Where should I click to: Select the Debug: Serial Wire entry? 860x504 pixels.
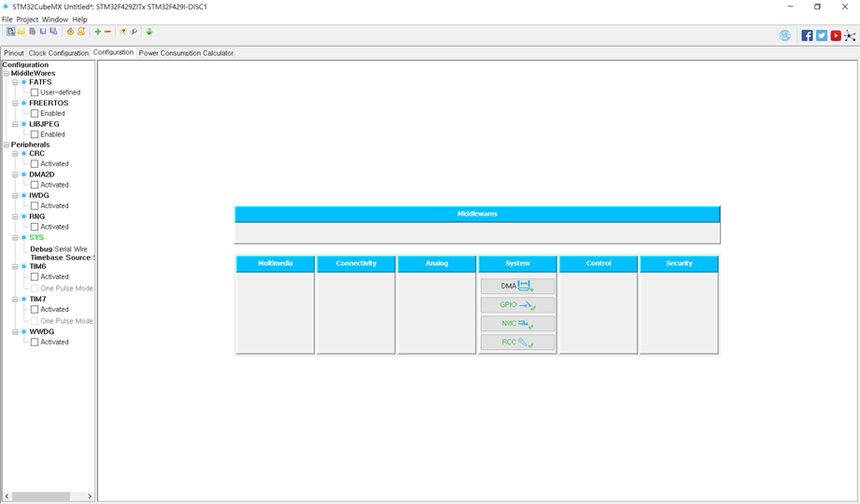pyautogui.click(x=59, y=249)
